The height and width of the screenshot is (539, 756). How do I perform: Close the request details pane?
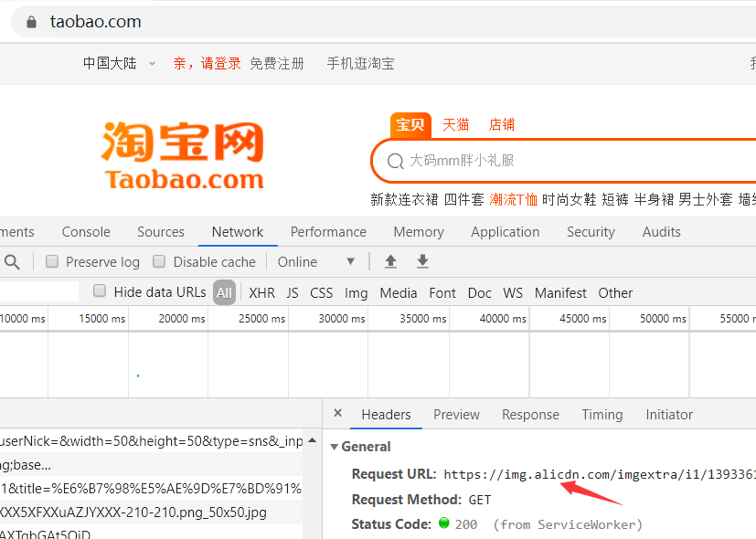click(x=338, y=413)
